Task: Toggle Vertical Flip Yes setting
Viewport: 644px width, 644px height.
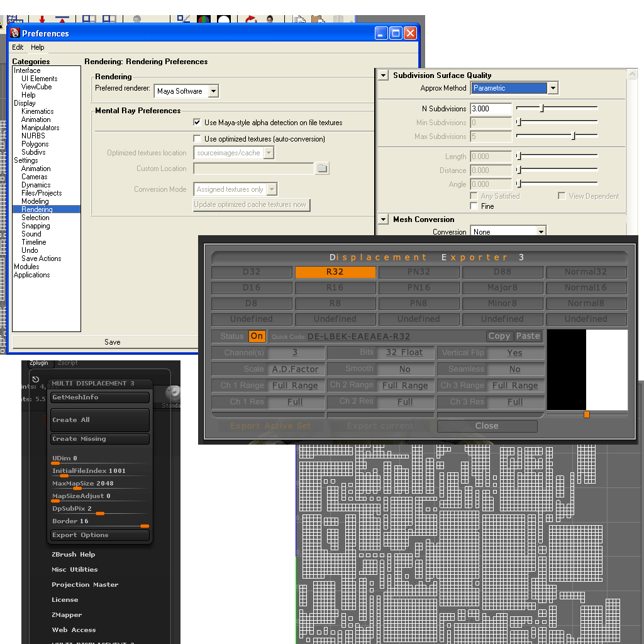Action: (514, 353)
